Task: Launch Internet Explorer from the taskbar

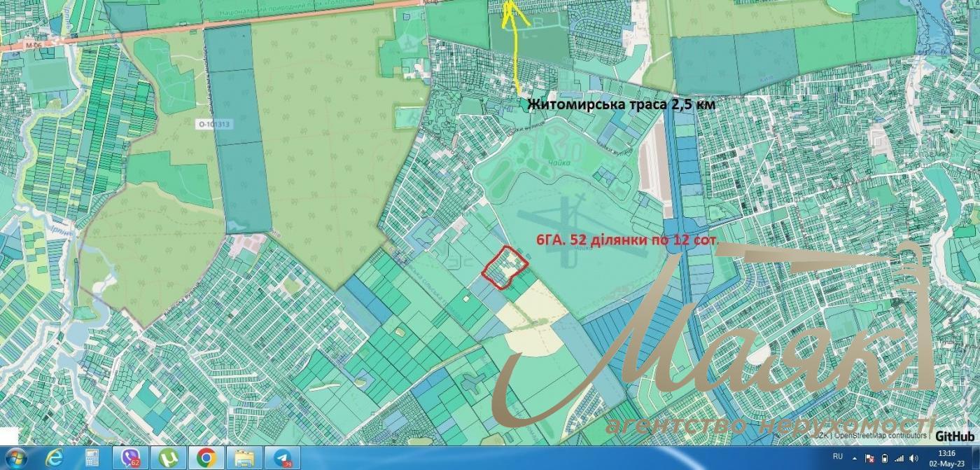Action: tap(54, 459)
